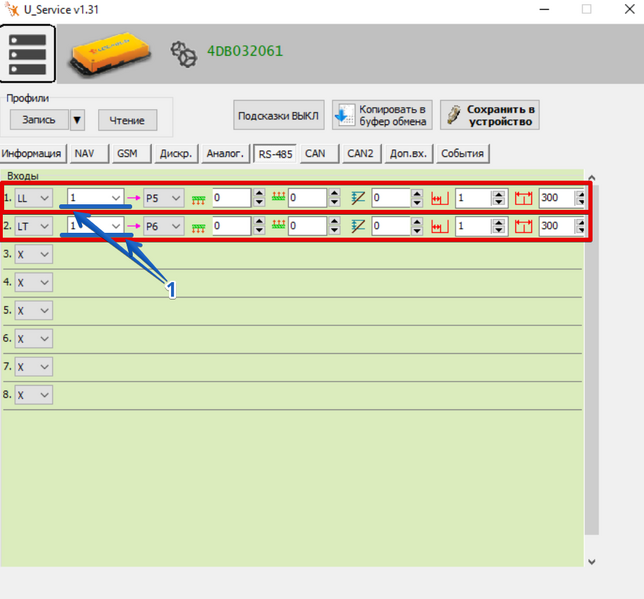
Task: Click the Запись profile button
Action: pyautogui.click(x=39, y=120)
